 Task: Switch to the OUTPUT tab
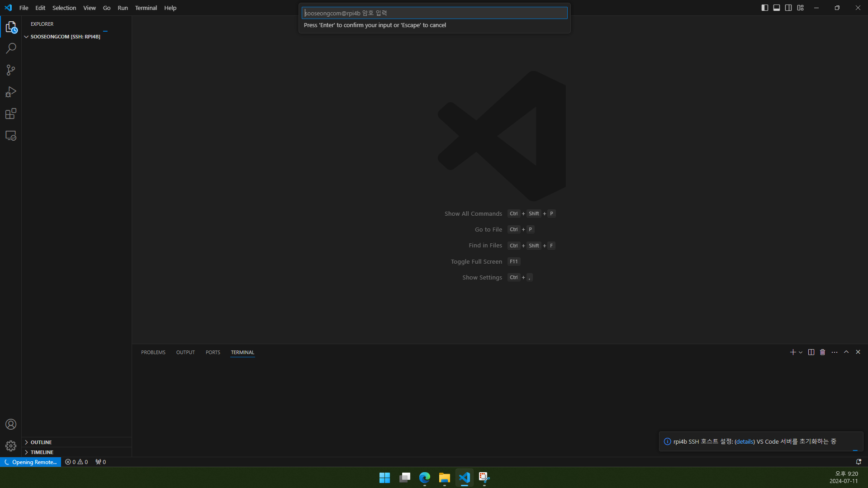pyautogui.click(x=185, y=352)
